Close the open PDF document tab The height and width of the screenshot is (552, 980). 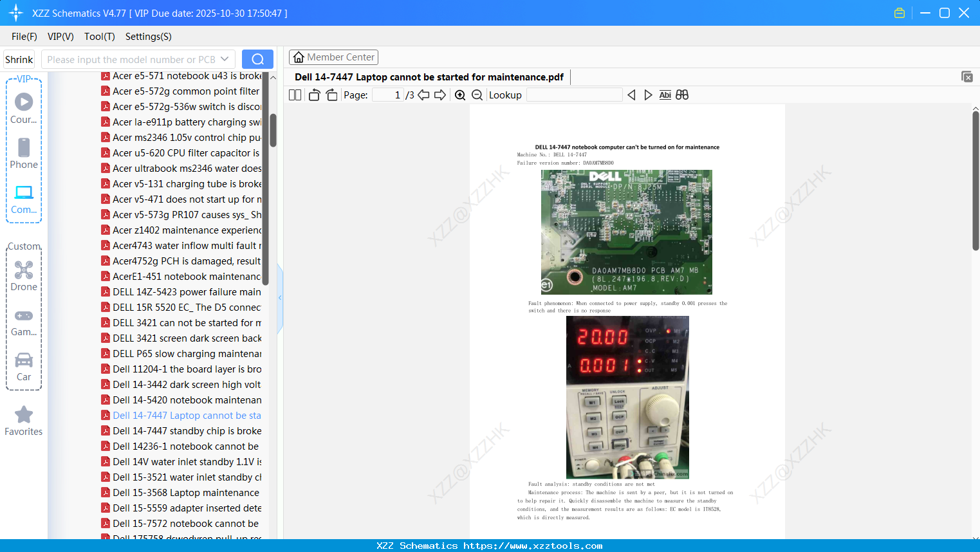[x=967, y=77]
